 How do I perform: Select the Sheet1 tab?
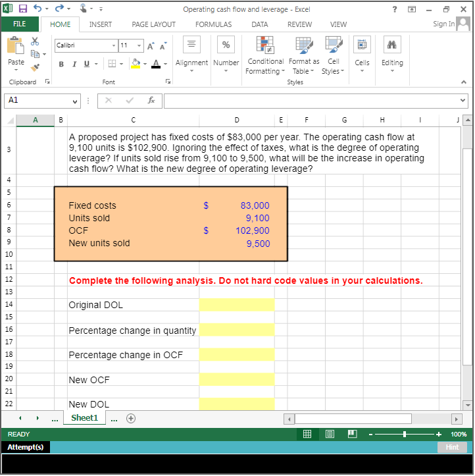pyautogui.click(x=85, y=418)
